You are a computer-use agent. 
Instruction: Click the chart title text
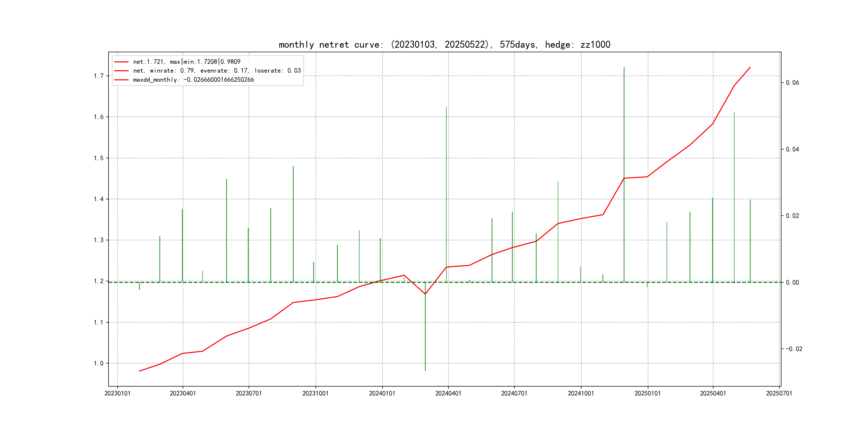pos(444,45)
